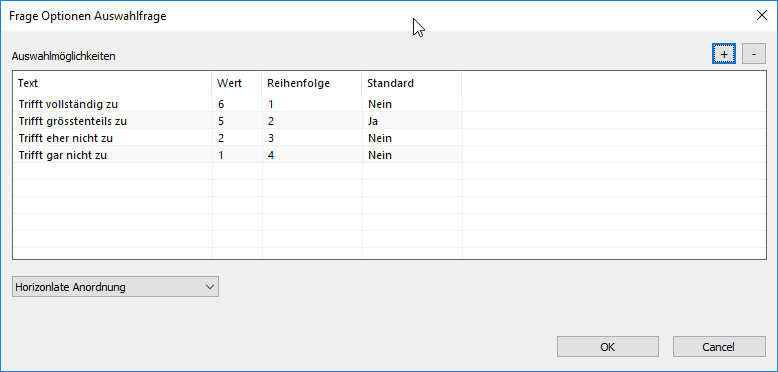Select row 'Trifft gar nicht zu'
The width and height of the screenshot is (778, 372).
tap(389, 155)
